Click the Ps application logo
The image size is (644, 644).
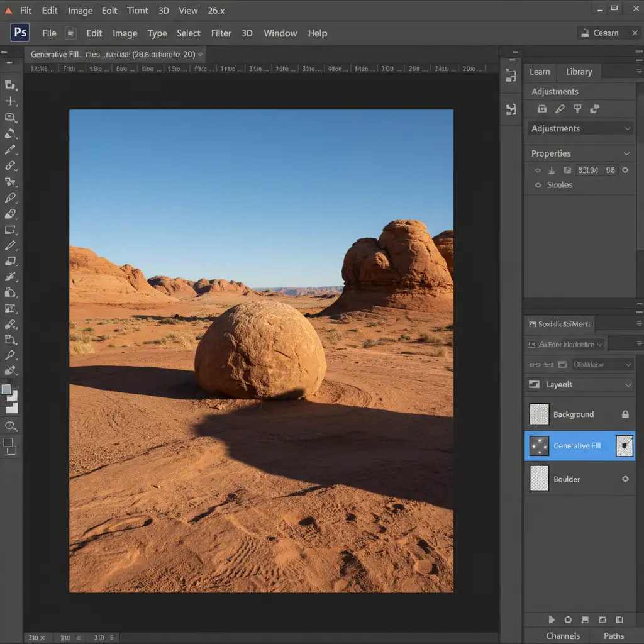coord(20,33)
